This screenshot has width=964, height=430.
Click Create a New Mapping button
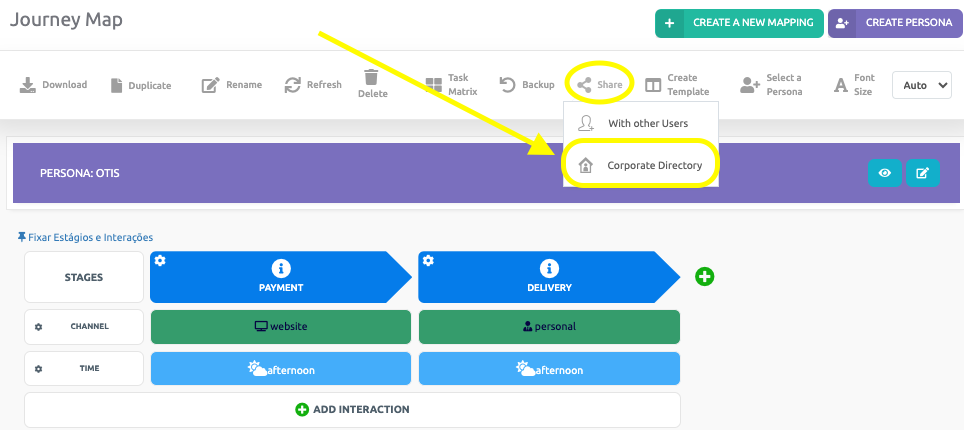(739, 23)
